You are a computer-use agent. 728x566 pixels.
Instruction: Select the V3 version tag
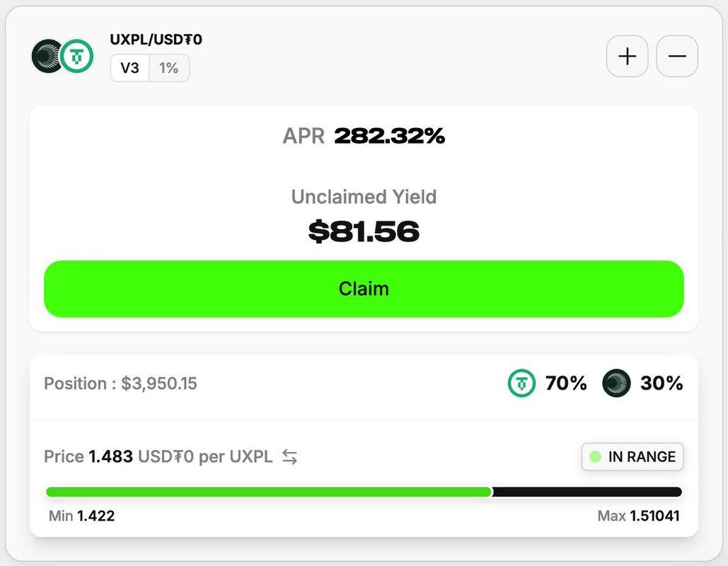click(x=129, y=68)
